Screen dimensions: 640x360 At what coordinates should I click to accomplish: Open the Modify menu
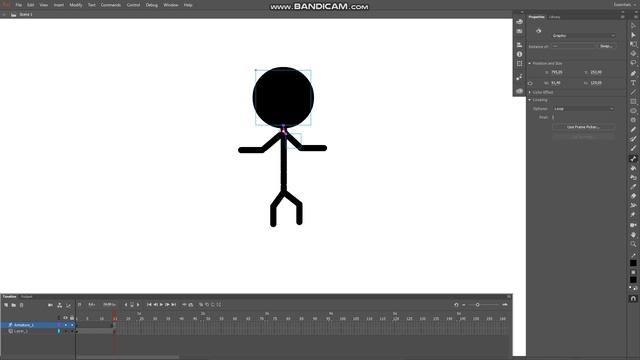[76, 5]
